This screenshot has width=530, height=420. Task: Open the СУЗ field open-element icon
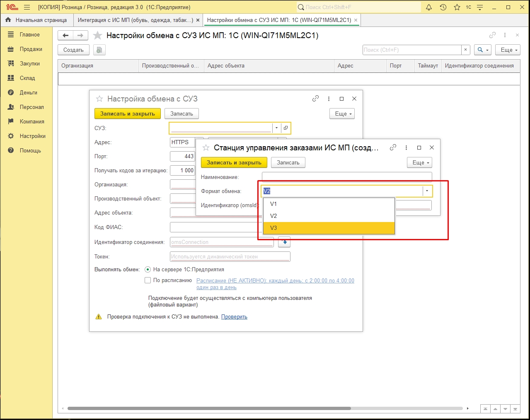tap(286, 128)
